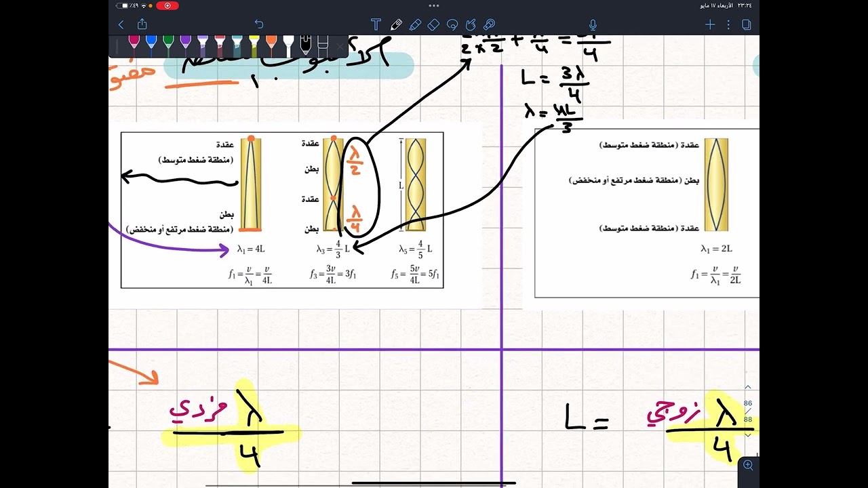Select the Pen tool

[397, 25]
